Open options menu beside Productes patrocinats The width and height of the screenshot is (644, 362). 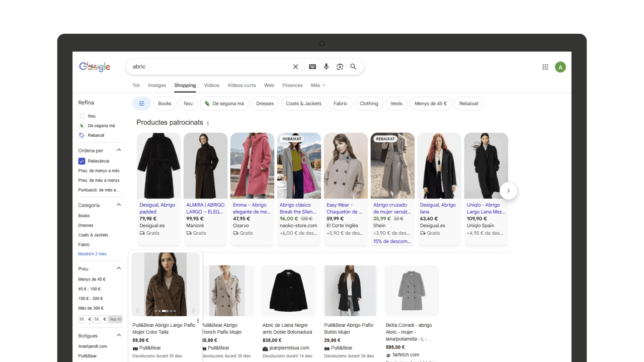(208, 123)
